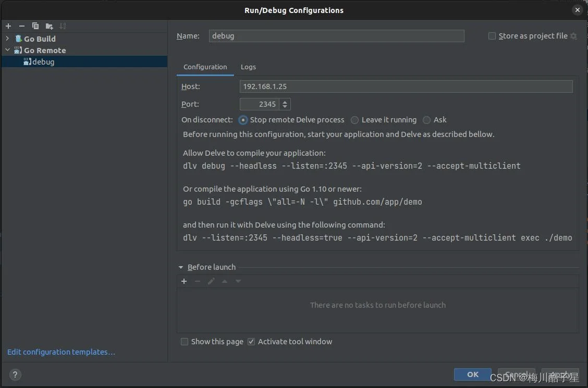Switch to the Logs tab

pyautogui.click(x=248, y=67)
